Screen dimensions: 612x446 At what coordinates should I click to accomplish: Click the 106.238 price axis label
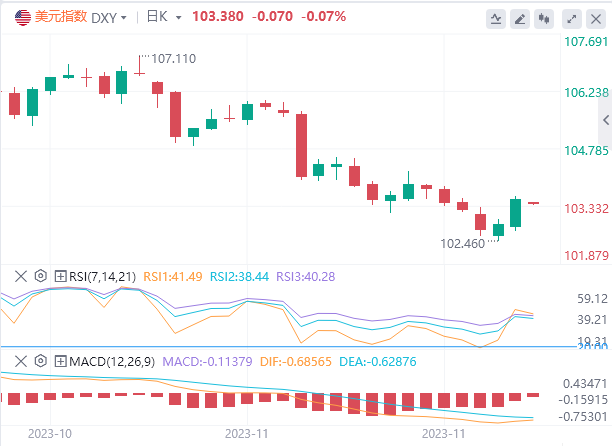click(586, 92)
